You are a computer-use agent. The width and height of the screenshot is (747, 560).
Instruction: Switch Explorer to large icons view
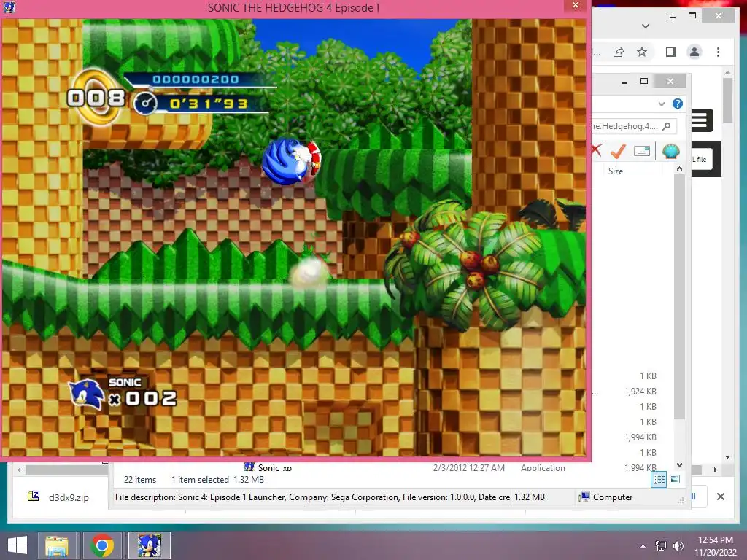(675, 480)
